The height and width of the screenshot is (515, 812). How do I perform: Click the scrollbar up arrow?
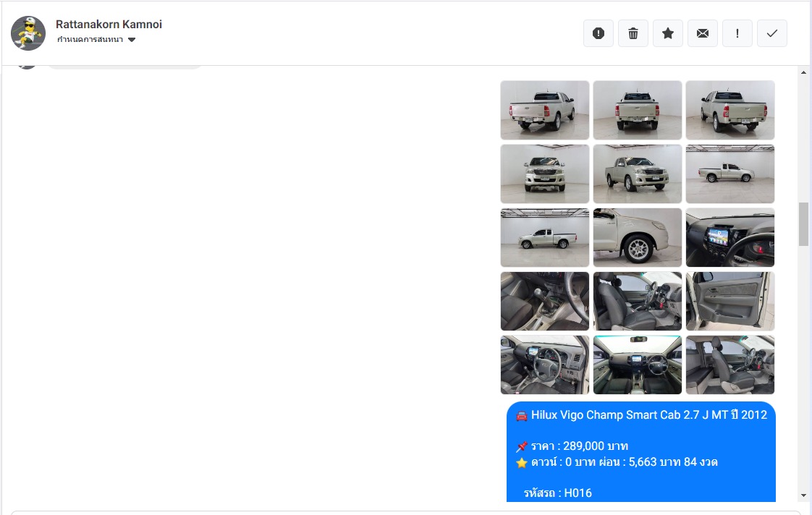point(803,72)
